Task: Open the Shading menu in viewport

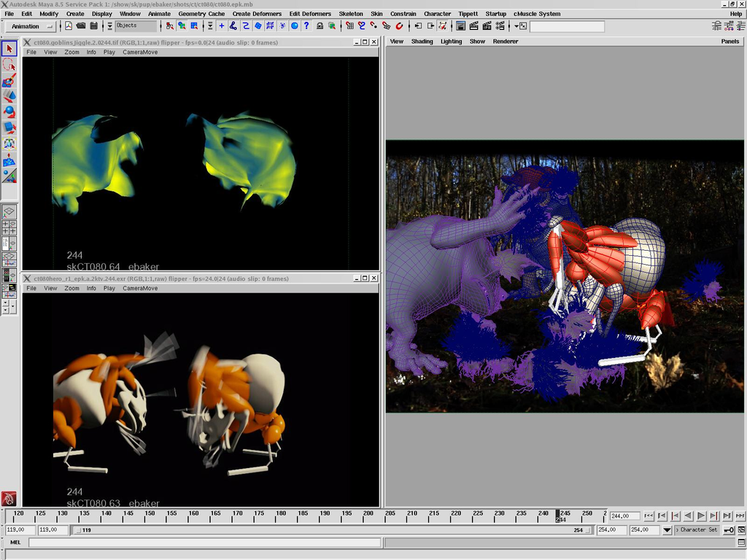Action: [x=422, y=42]
